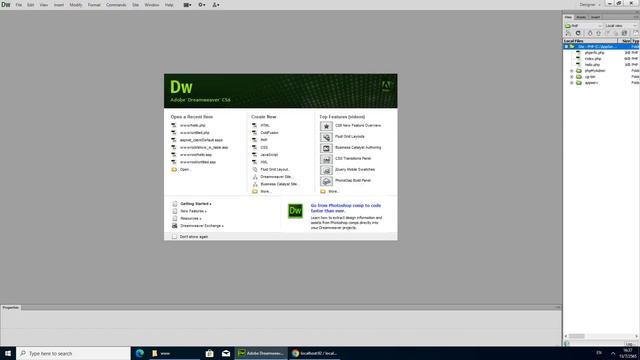Launch Microsoft Edge from the taskbar
Image resolution: width=640 pixels, height=360 pixels.
pyautogui.click(x=140, y=353)
